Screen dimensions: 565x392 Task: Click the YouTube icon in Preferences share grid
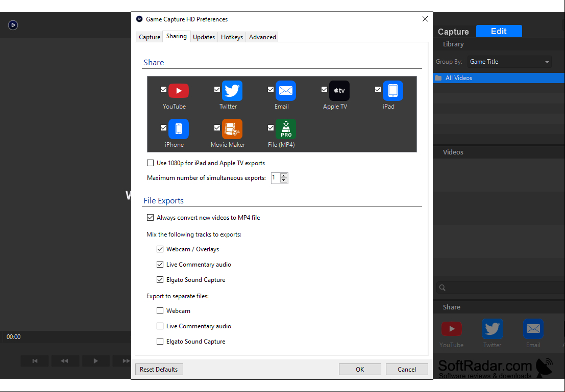click(x=178, y=91)
